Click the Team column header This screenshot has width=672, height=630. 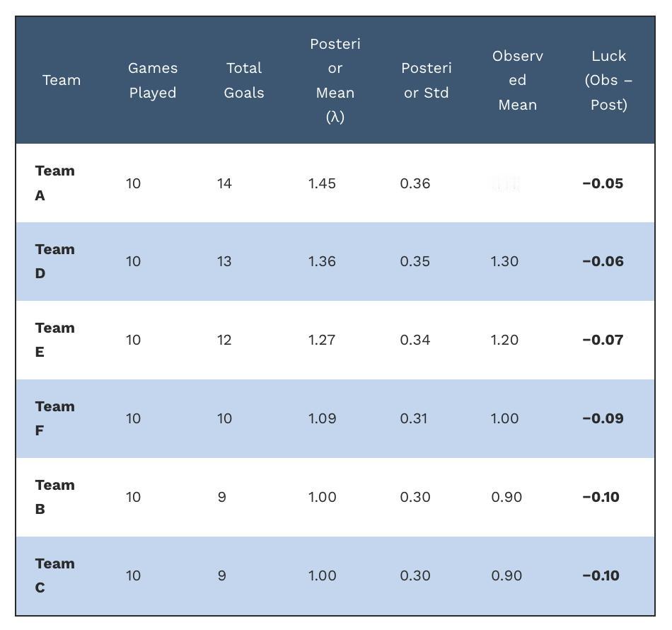[62, 80]
